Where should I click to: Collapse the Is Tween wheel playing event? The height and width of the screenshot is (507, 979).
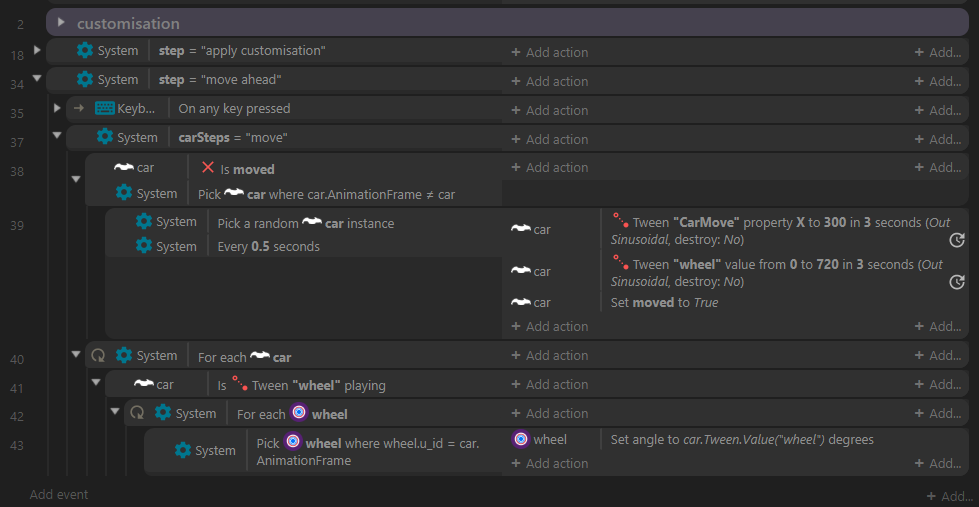(96, 382)
